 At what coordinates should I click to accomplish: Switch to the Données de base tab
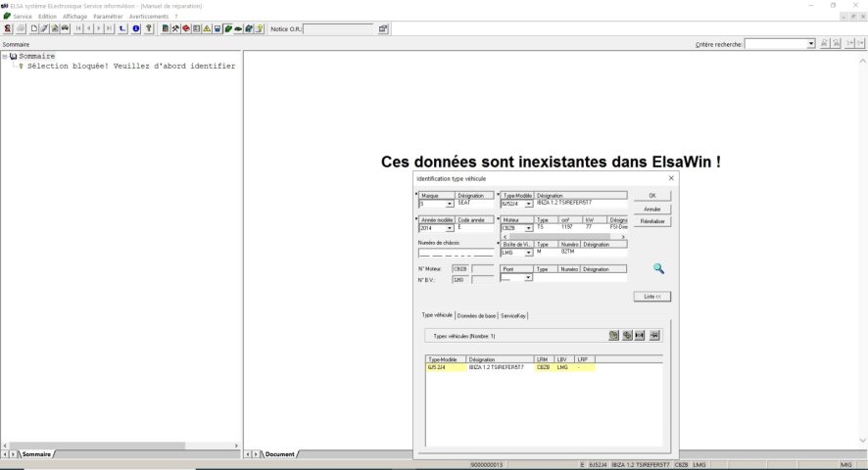476,315
